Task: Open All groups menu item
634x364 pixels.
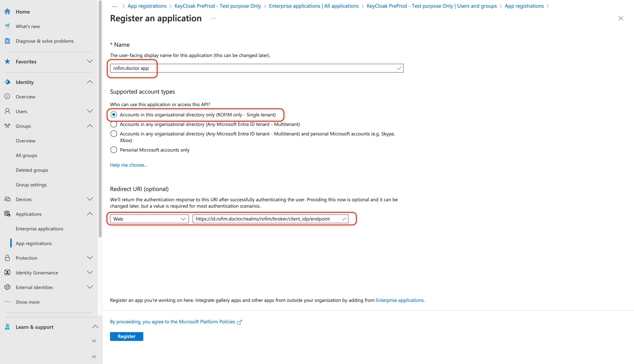Action: [26, 155]
